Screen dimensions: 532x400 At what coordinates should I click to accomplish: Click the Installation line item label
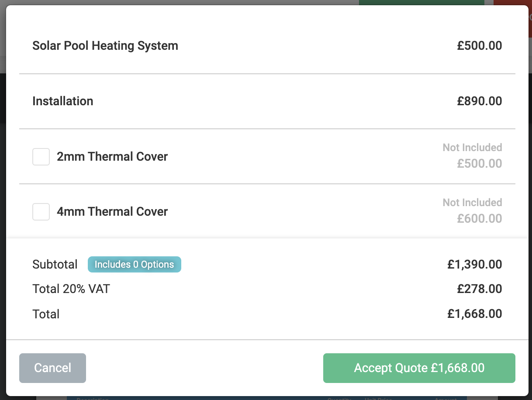[x=63, y=101]
